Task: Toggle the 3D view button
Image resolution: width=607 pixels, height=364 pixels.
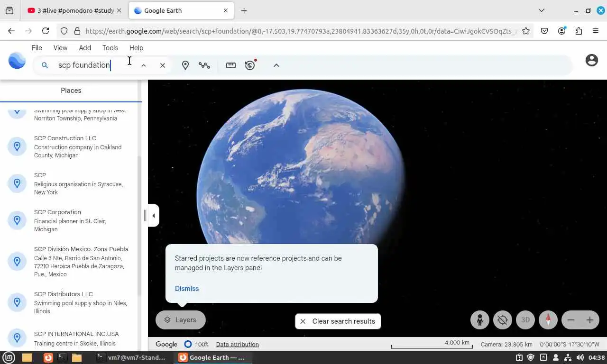Action: [525, 320]
